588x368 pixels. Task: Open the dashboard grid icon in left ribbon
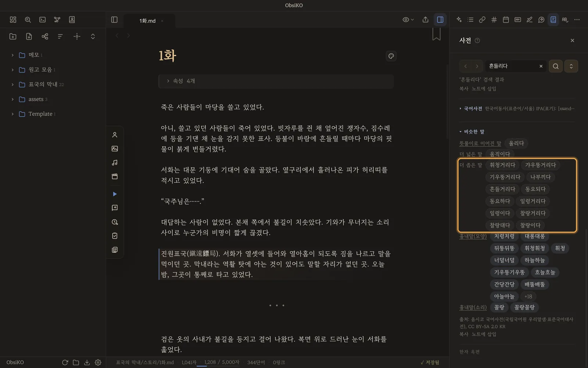pyautogui.click(x=13, y=20)
